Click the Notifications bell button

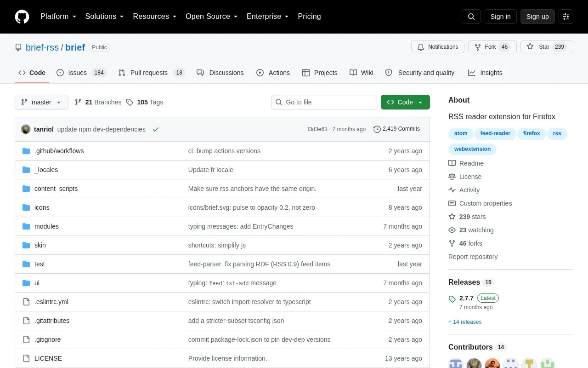point(438,47)
